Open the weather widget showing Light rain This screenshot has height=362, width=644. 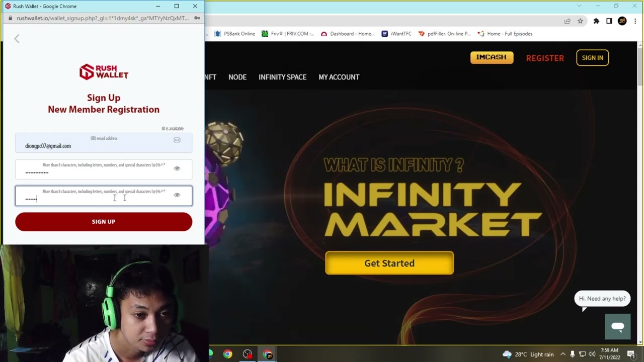pyautogui.click(x=528, y=354)
